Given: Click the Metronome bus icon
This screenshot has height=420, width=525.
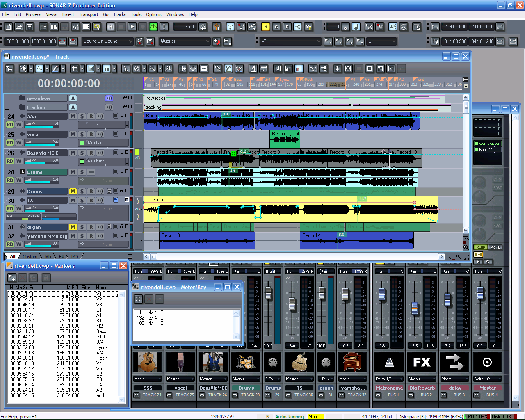Looking at the screenshot, I should (x=389, y=362).
